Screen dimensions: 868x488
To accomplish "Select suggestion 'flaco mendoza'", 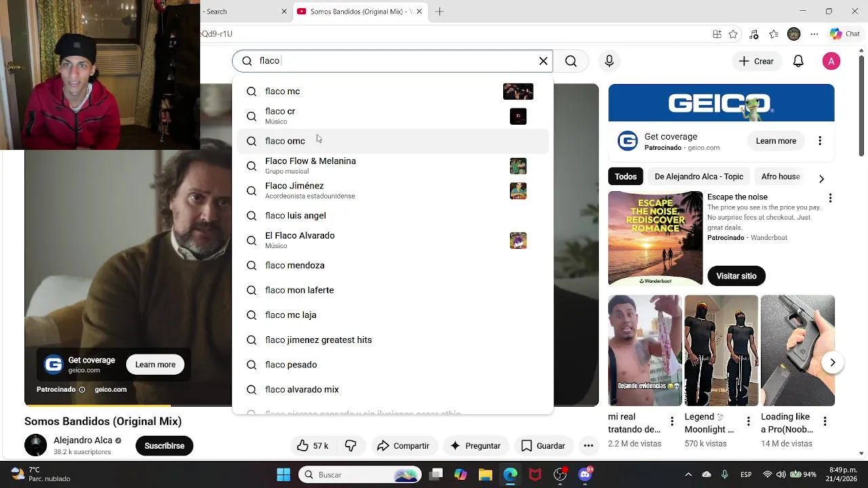I will [393, 265].
